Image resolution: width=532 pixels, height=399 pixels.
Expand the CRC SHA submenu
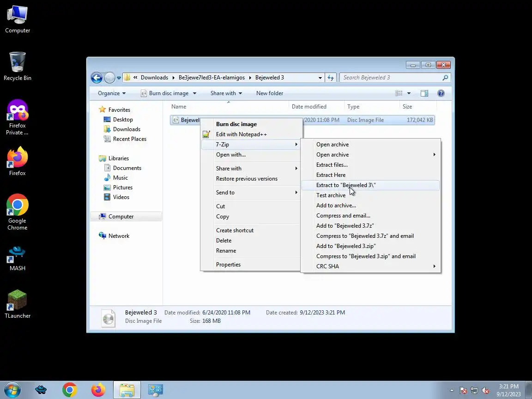point(370,266)
